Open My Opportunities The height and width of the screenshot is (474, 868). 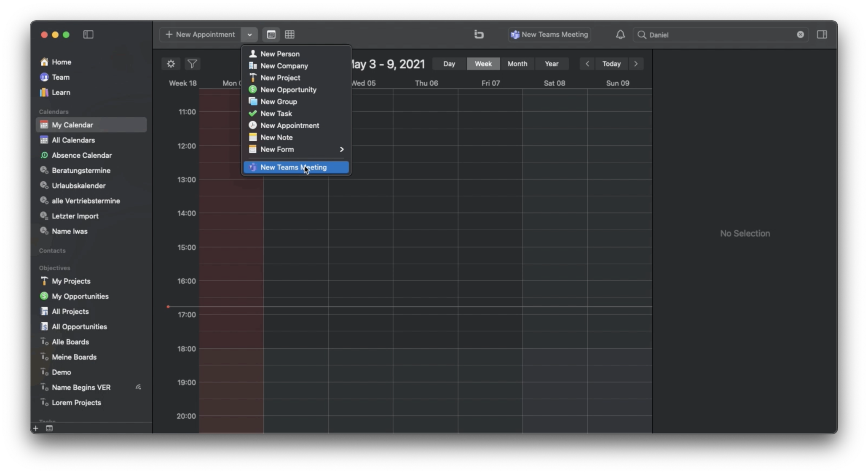[x=91, y=296]
